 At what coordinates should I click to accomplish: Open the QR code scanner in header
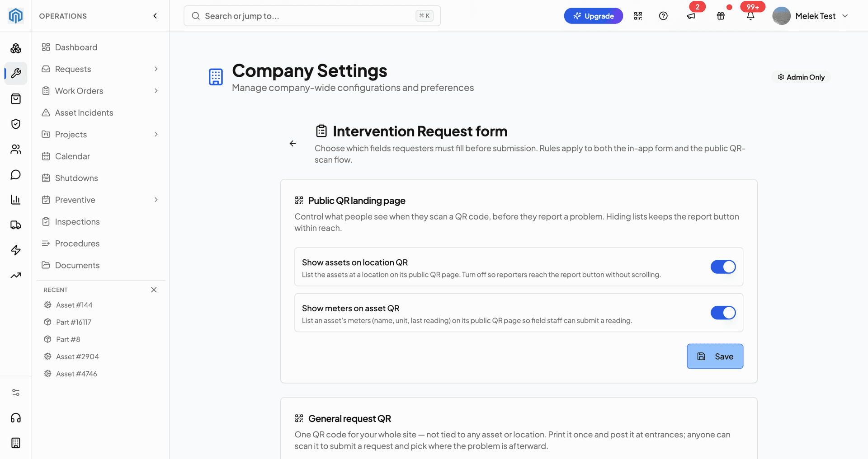pyautogui.click(x=638, y=16)
